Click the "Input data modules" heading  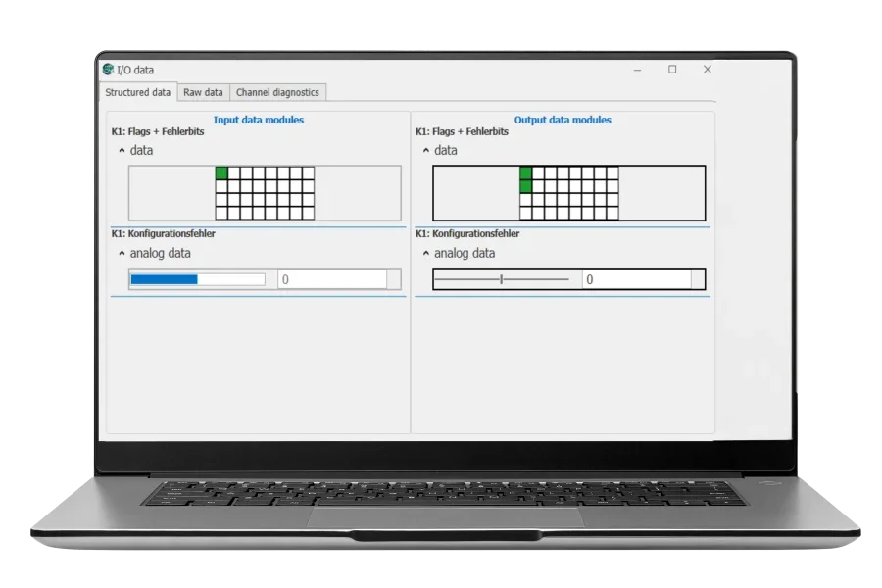tap(258, 120)
